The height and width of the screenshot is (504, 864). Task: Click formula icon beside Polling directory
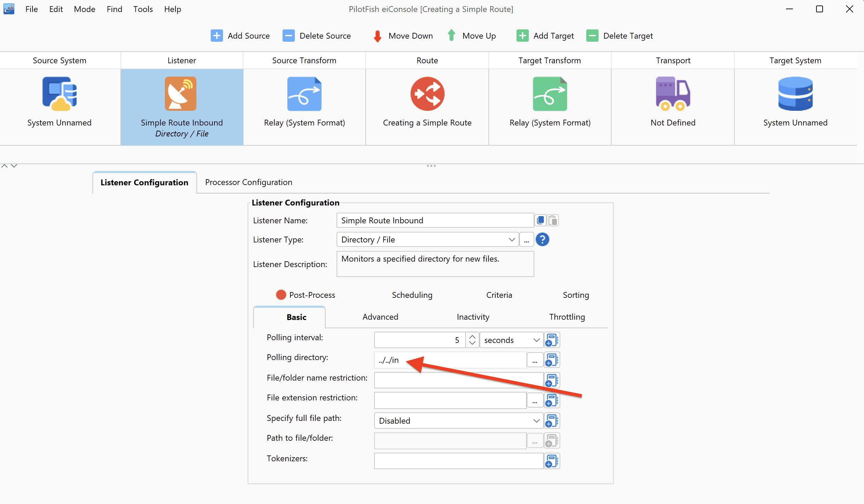(x=552, y=360)
